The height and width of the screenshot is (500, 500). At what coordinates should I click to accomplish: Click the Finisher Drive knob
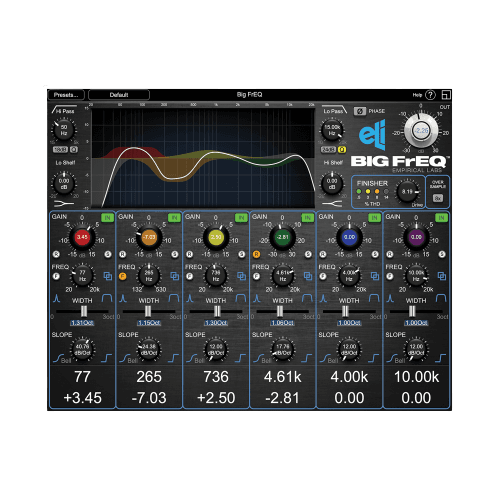pyautogui.click(x=407, y=192)
